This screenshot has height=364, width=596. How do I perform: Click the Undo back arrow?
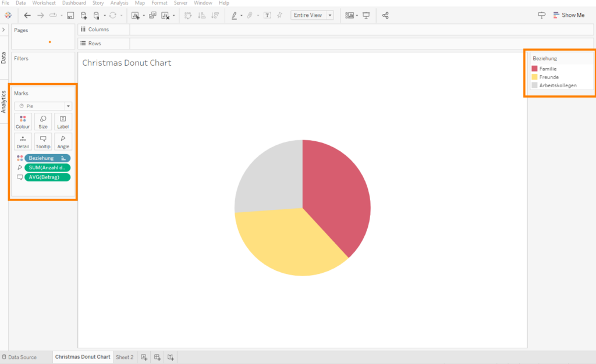coord(27,15)
